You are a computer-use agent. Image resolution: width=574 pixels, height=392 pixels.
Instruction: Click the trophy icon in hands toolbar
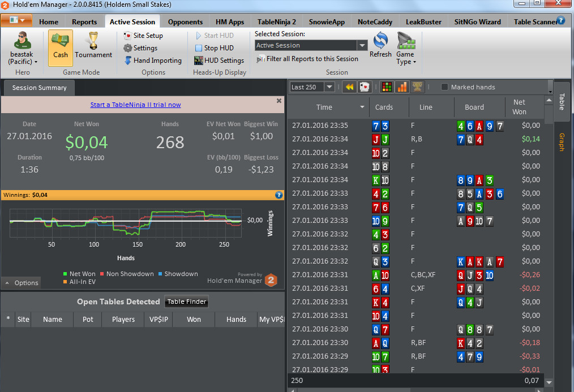pos(417,87)
